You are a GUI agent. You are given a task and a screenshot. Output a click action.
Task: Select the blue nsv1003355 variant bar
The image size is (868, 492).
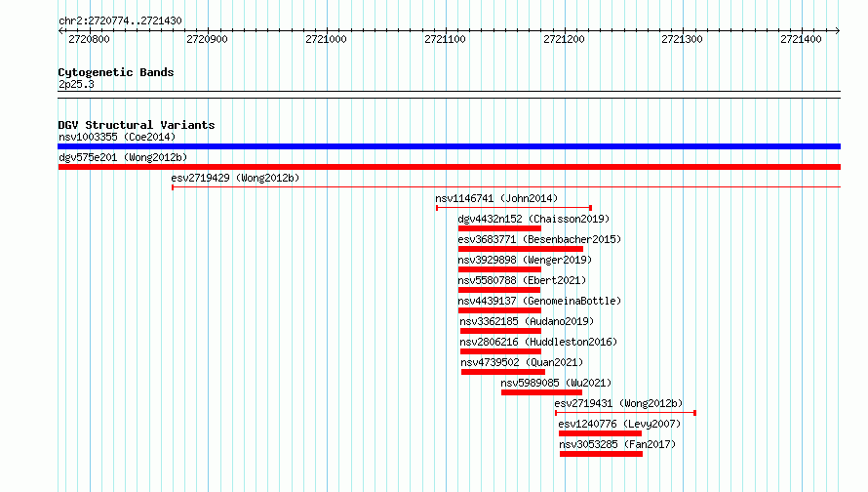coord(449,146)
